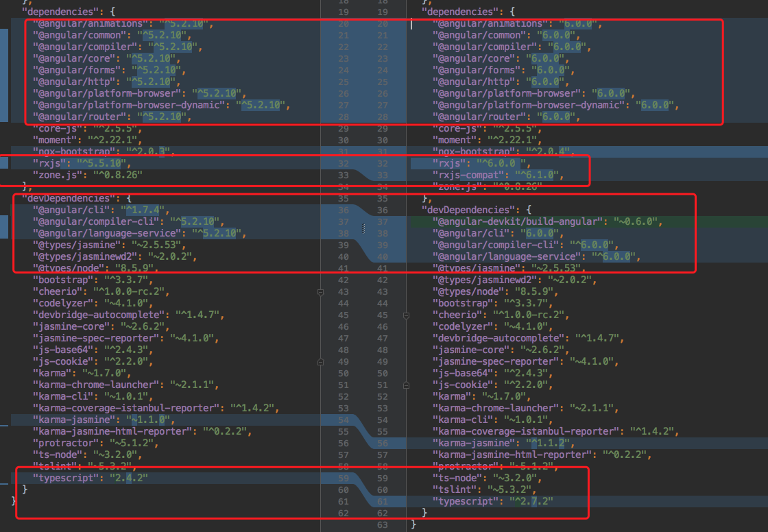Click "@angular/cli": "^1.7.4" line
The image size is (768, 532).
(101, 210)
